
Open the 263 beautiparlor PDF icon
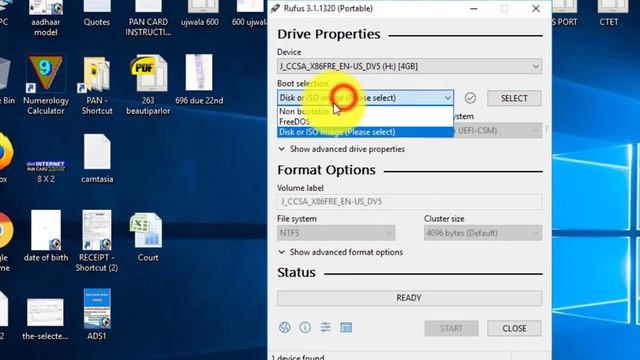click(148, 85)
